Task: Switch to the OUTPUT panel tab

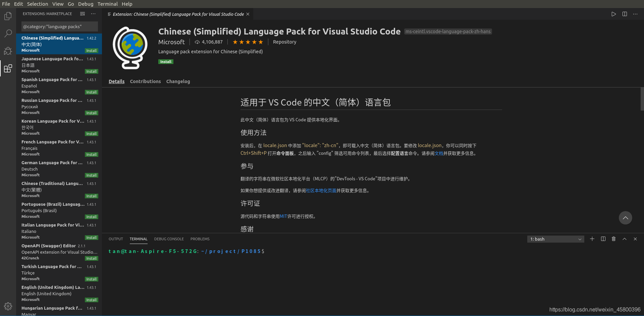Action: (116, 239)
